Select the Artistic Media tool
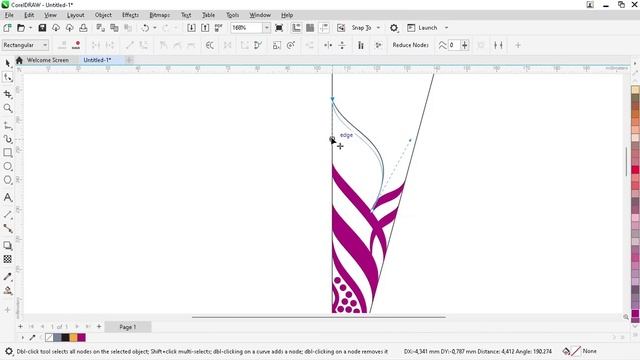This screenshot has width=640, height=360. point(8,139)
